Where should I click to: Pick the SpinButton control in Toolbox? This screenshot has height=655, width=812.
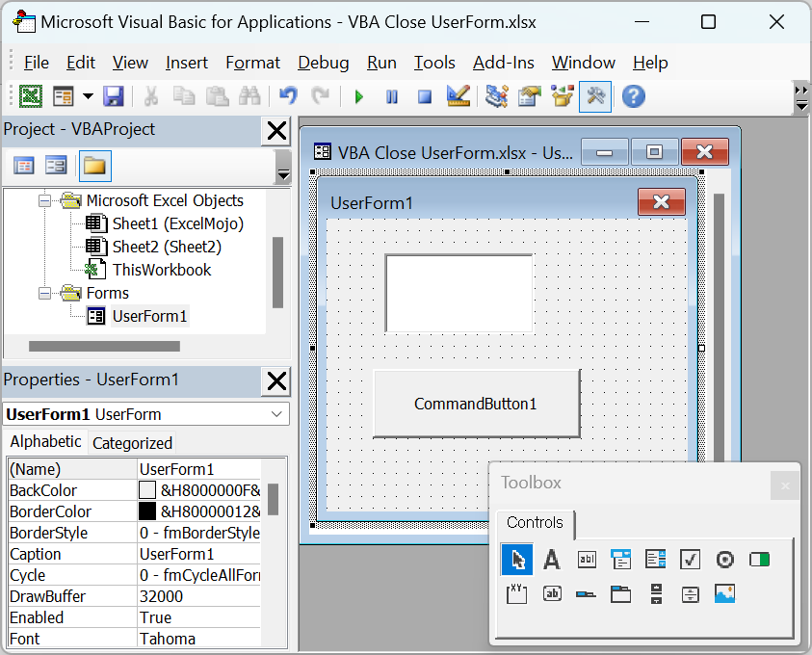[691, 594]
